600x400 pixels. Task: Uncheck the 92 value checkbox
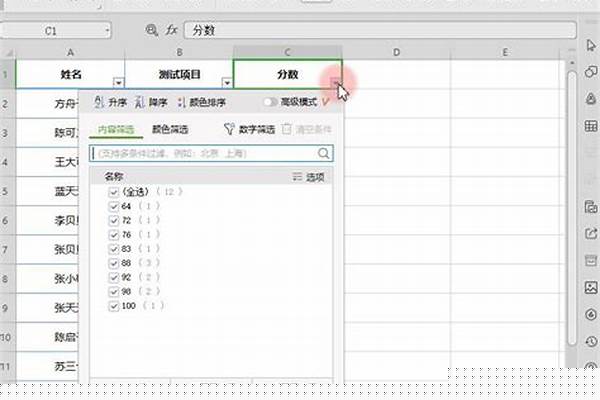[114, 277]
